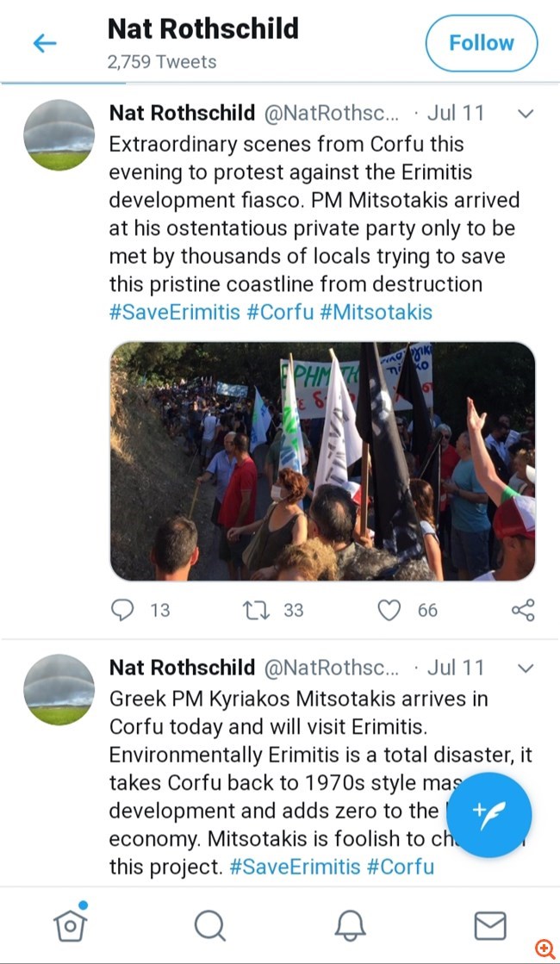Expand options chevron on second tweet

pyautogui.click(x=525, y=668)
